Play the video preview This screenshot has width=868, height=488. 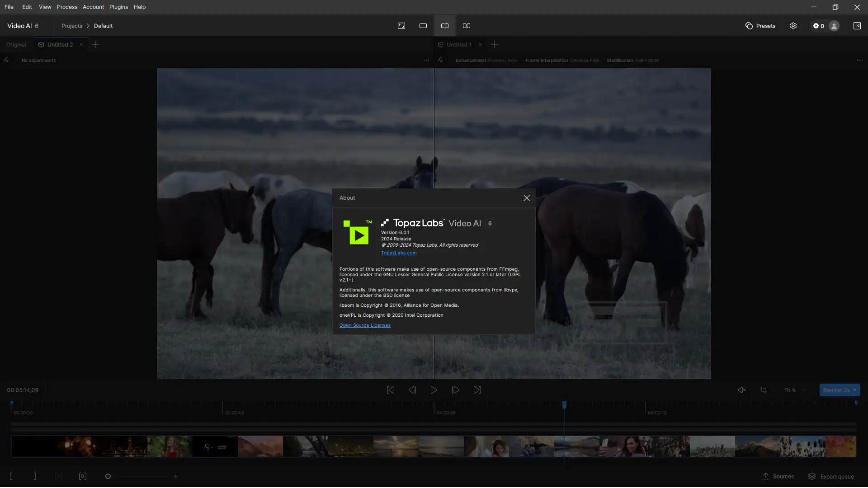(434, 390)
